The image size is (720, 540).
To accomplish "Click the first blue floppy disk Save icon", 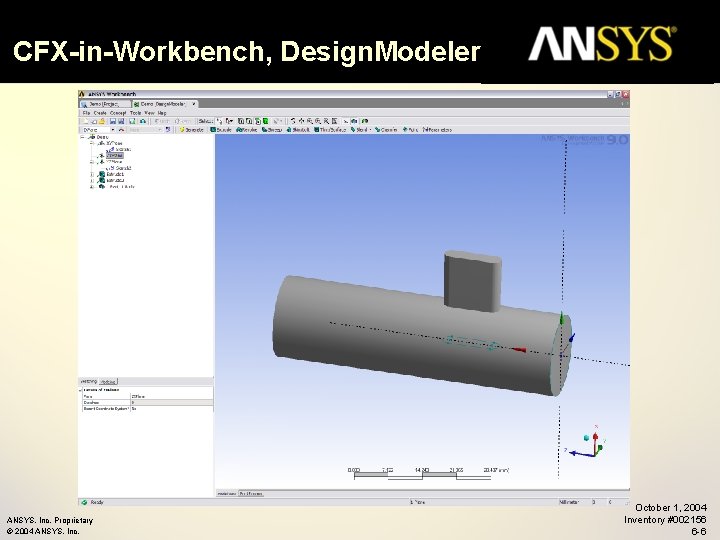I will [x=112, y=121].
